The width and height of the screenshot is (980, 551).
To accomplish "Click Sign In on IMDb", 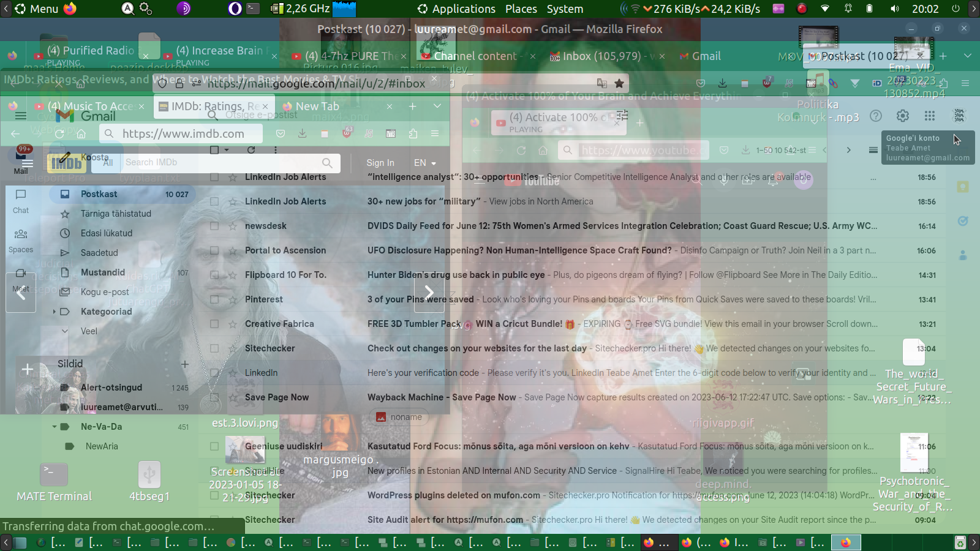I will (380, 163).
